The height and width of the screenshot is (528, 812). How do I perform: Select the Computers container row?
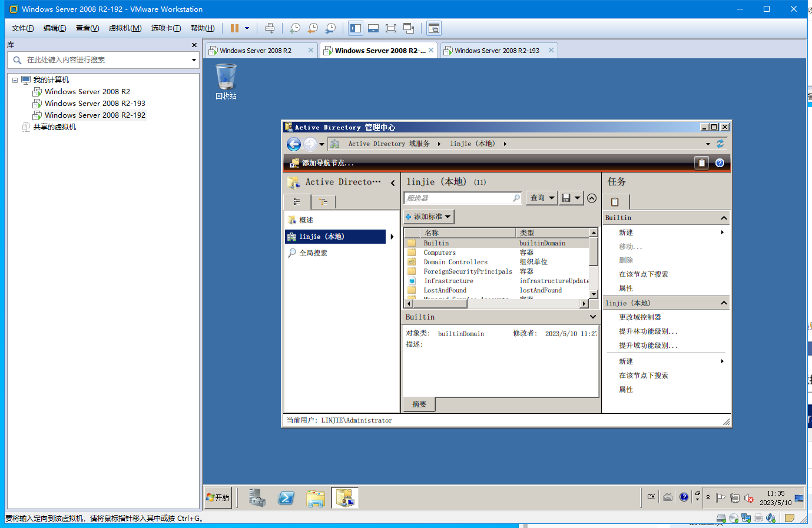[x=496, y=253]
